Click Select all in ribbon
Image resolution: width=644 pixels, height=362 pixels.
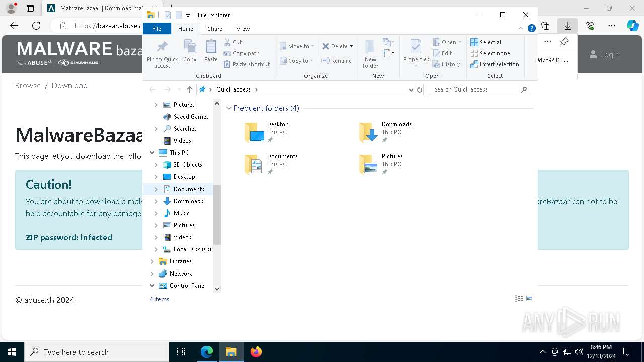coord(487,42)
